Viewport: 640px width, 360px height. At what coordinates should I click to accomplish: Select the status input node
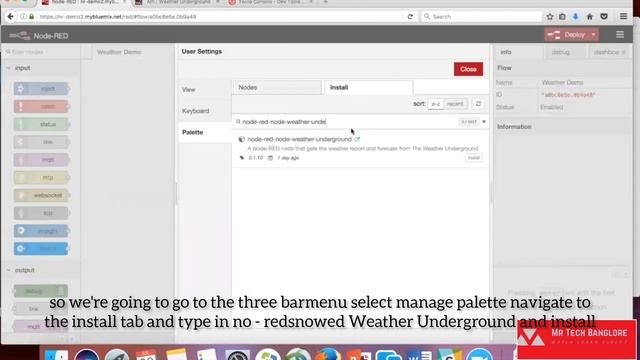point(41,124)
